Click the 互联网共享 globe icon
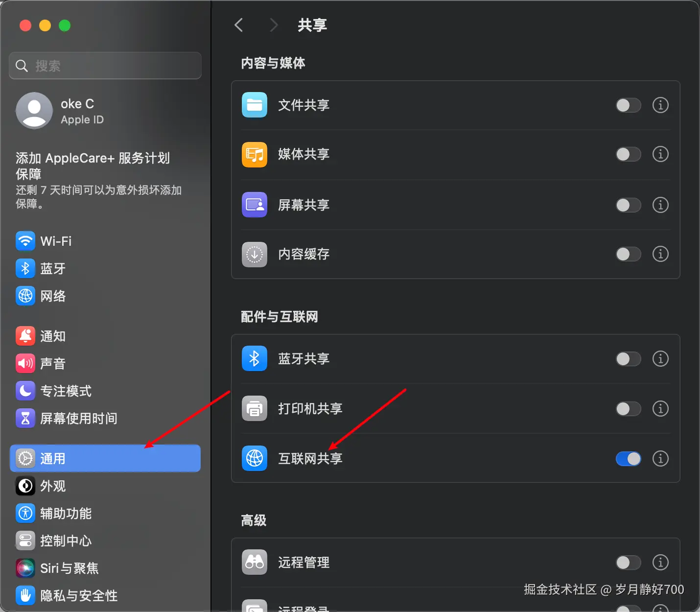Viewport: 700px width, 612px height. 254,458
